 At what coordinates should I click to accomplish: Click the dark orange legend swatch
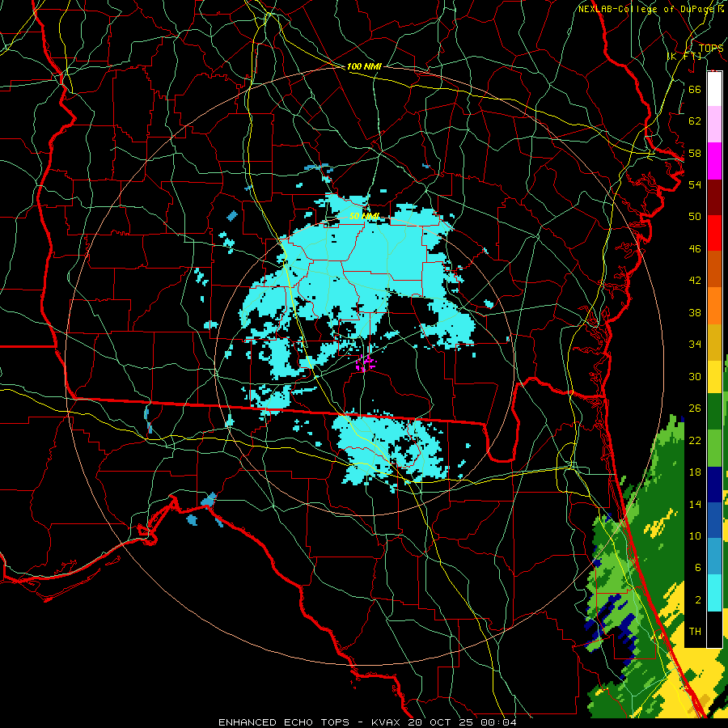[714, 269]
